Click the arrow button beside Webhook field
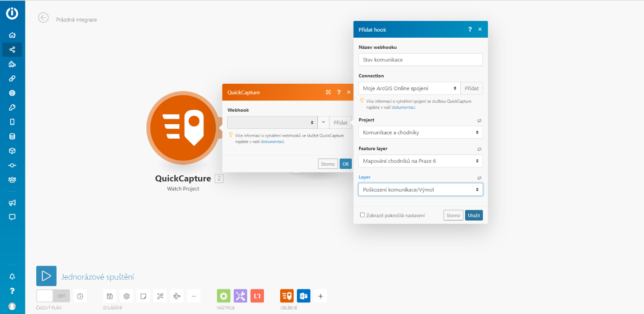Viewport: 644px width, 314px height. (323, 122)
